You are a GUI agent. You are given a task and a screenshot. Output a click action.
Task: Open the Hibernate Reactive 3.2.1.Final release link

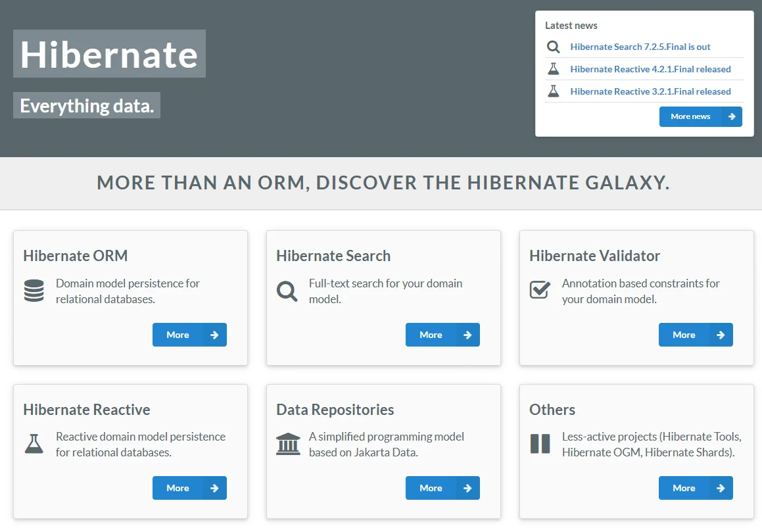coord(650,91)
